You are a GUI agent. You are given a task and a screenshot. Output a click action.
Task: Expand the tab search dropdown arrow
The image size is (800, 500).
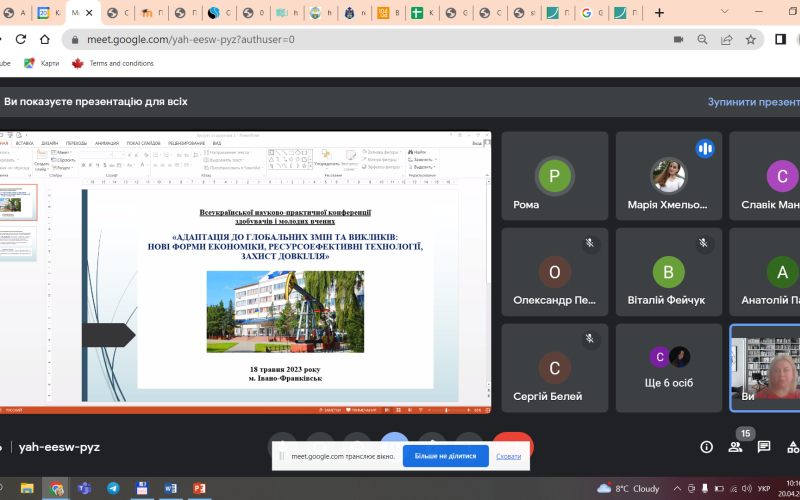[x=724, y=11]
